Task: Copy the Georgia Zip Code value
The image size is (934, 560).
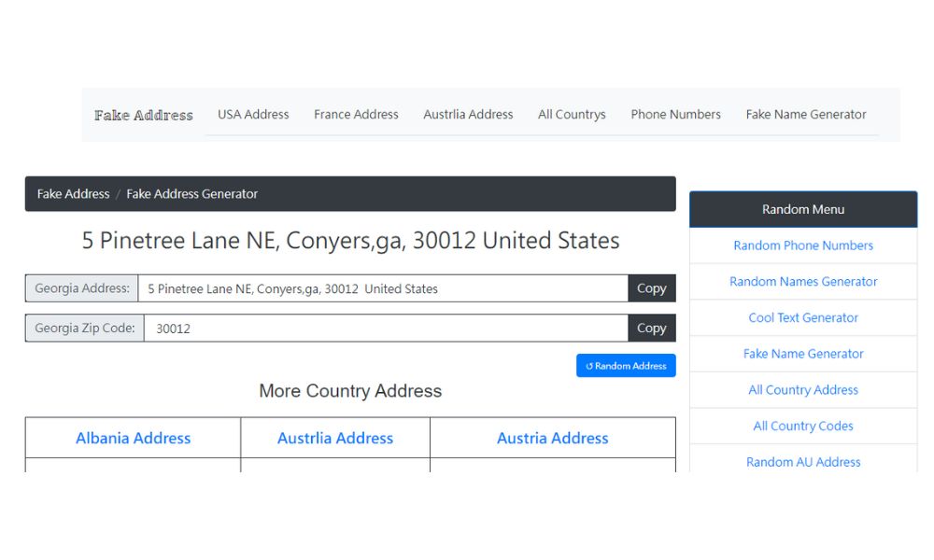Action: [652, 329]
